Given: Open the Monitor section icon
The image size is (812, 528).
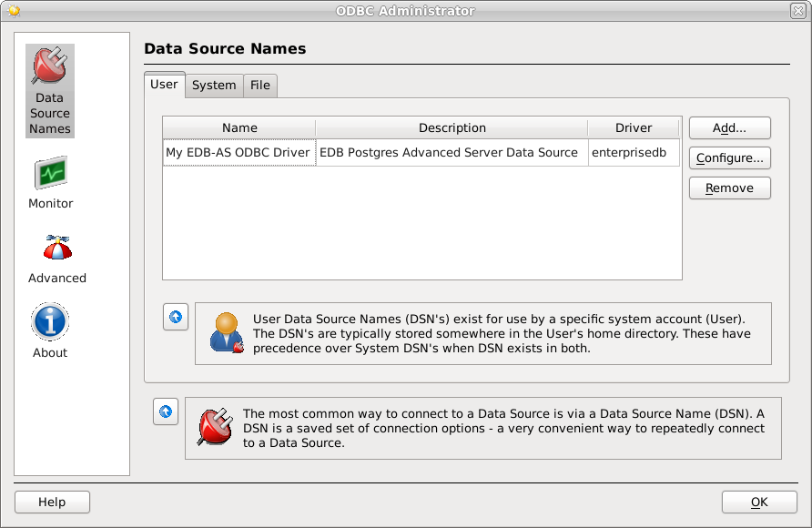Looking at the screenshot, I should click(x=51, y=173).
